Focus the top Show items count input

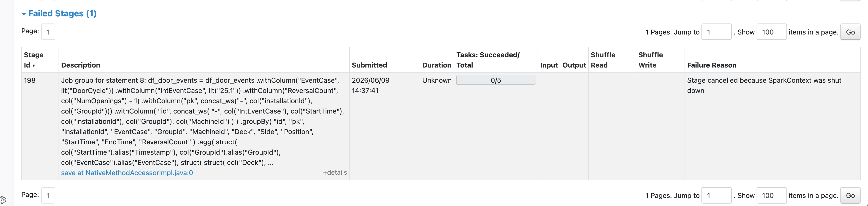click(772, 32)
